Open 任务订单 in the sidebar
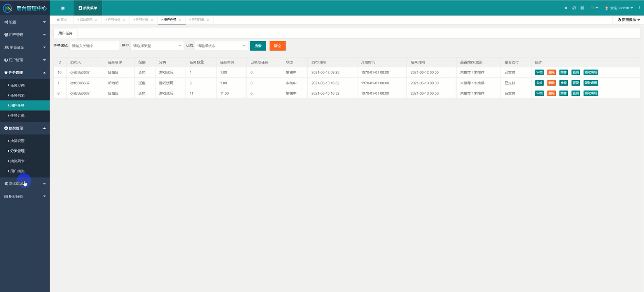 pyautogui.click(x=17, y=116)
